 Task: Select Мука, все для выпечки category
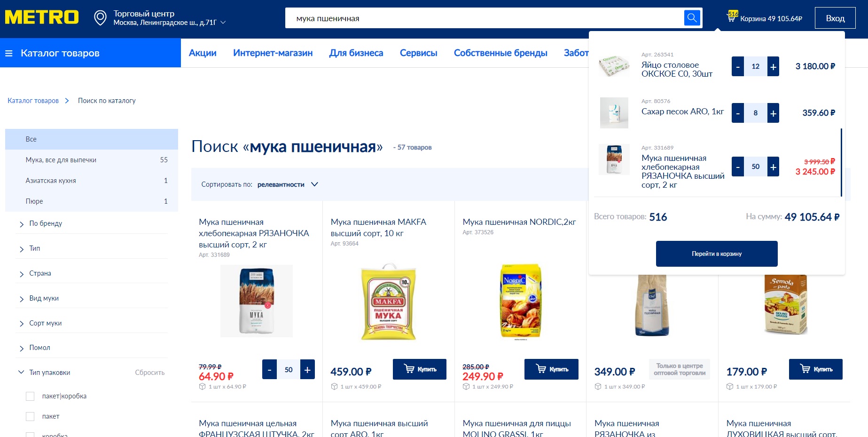click(x=92, y=160)
